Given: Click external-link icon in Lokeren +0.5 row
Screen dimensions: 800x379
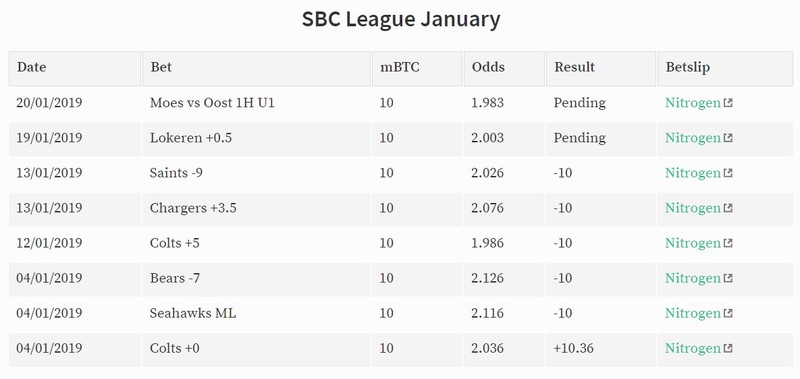Looking at the screenshot, I should click(728, 138).
